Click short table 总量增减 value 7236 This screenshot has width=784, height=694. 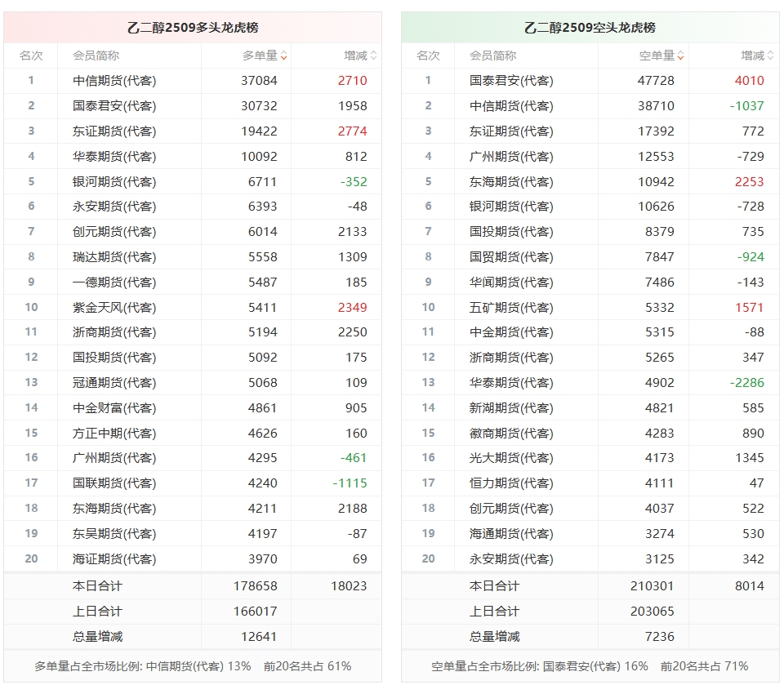660,637
